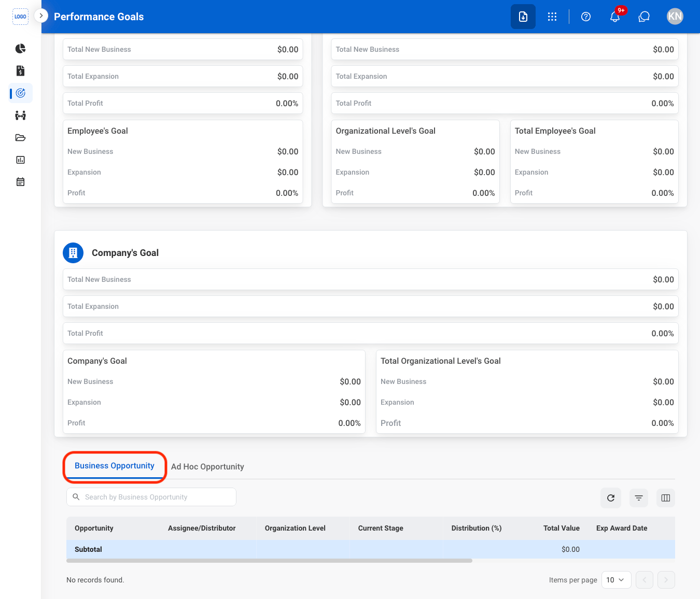700x599 pixels.
Task: Go to the previous page of results
Action: [x=645, y=580]
